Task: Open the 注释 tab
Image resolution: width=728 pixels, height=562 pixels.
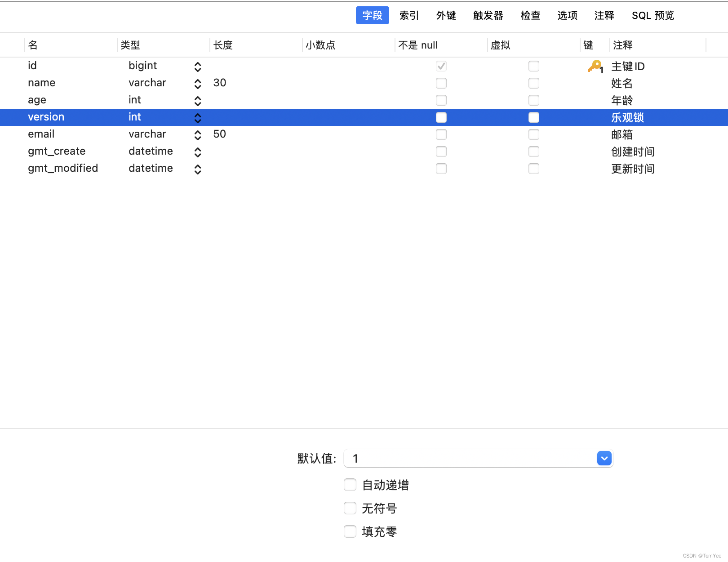Action: coord(604,15)
